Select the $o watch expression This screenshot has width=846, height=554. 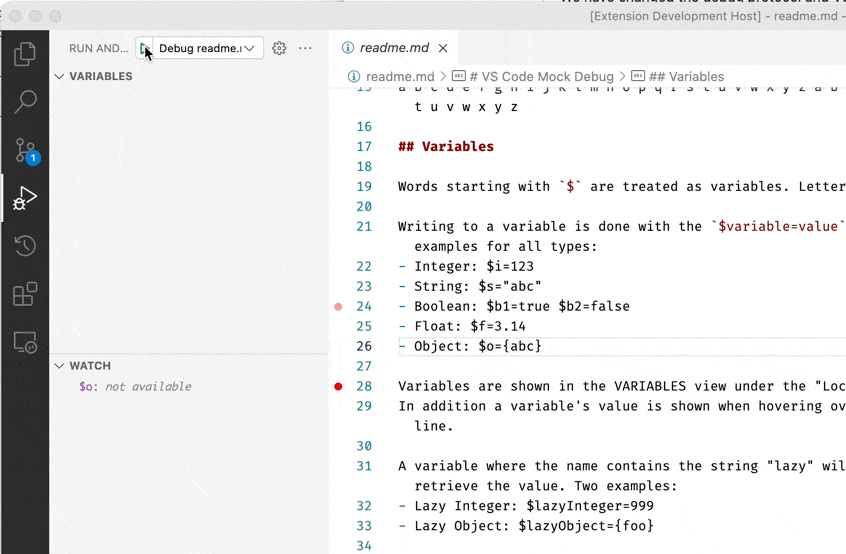point(135,387)
